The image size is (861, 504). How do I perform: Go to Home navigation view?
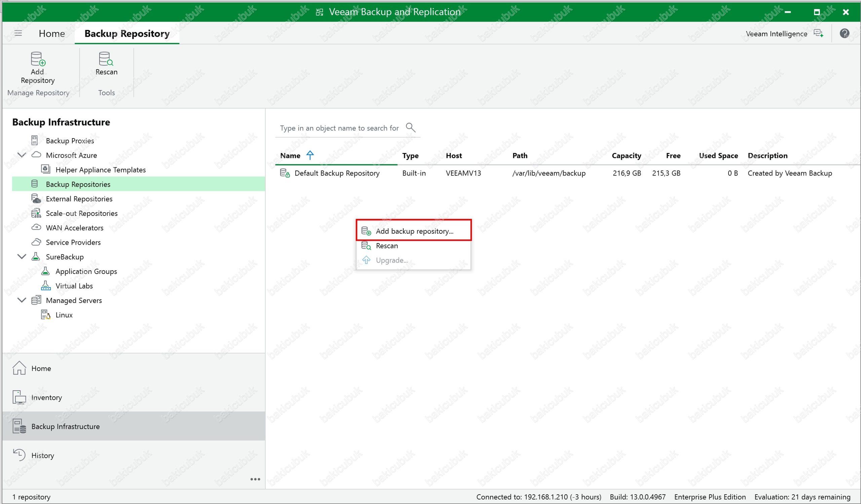click(x=134, y=368)
